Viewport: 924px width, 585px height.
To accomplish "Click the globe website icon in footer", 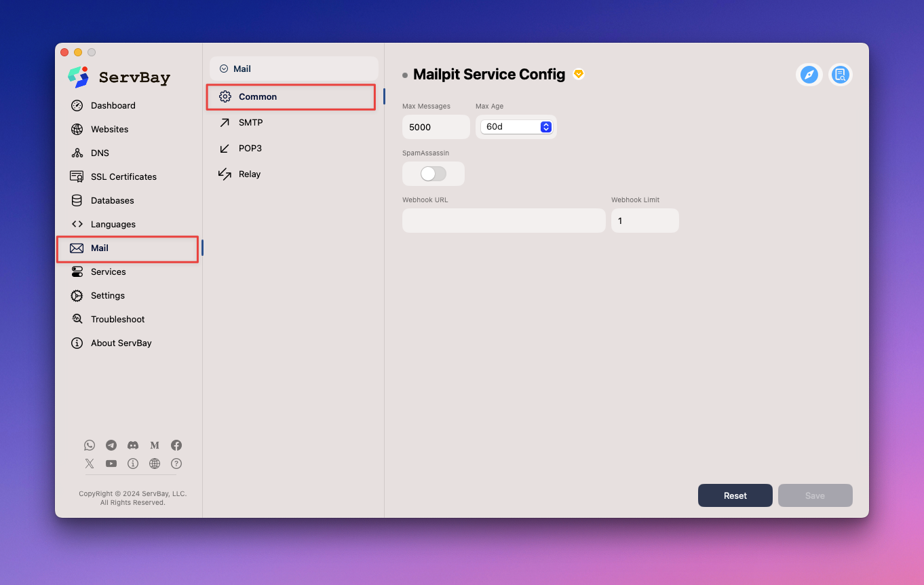I will point(155,464).
